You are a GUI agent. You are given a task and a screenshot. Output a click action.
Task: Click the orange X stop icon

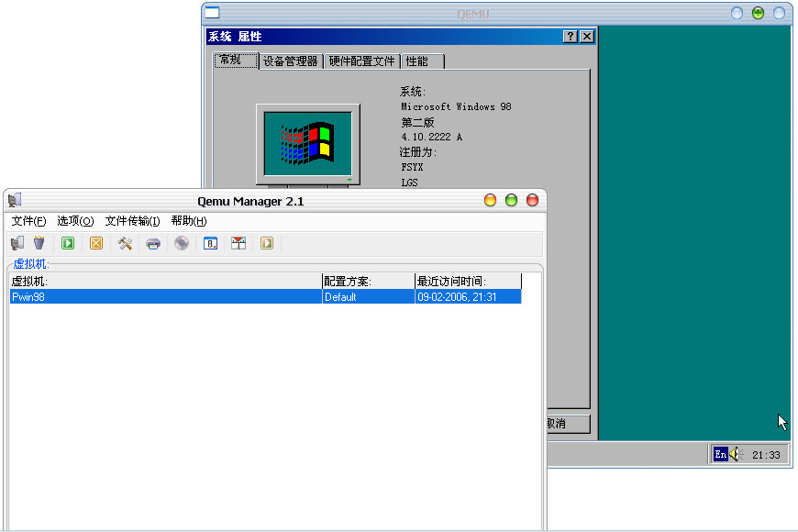pyautogui.click(x=95, y=243)
